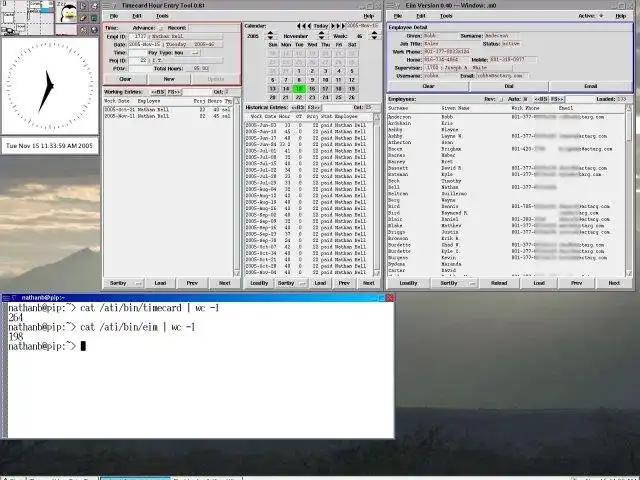Click the November month stepper arrows

322,36
